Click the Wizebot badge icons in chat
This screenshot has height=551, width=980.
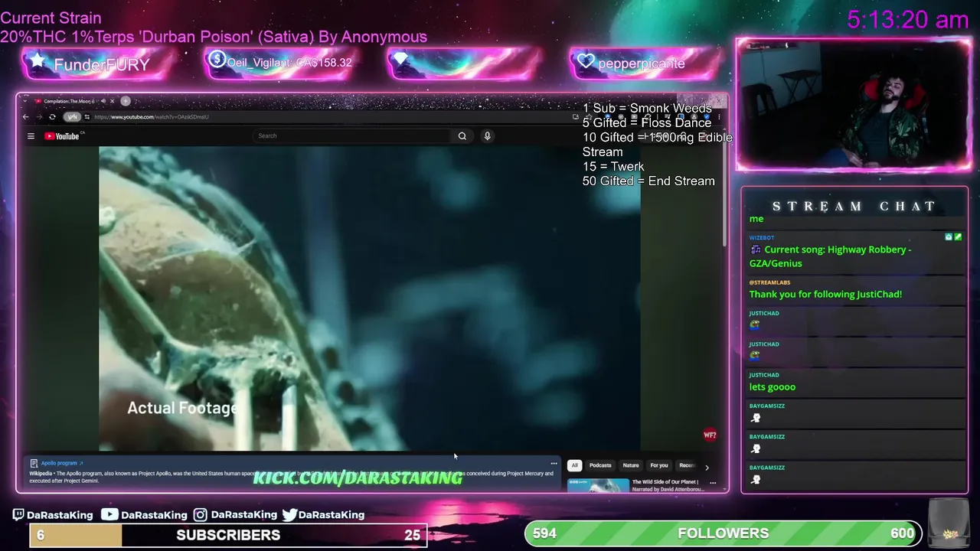point(952,237)
